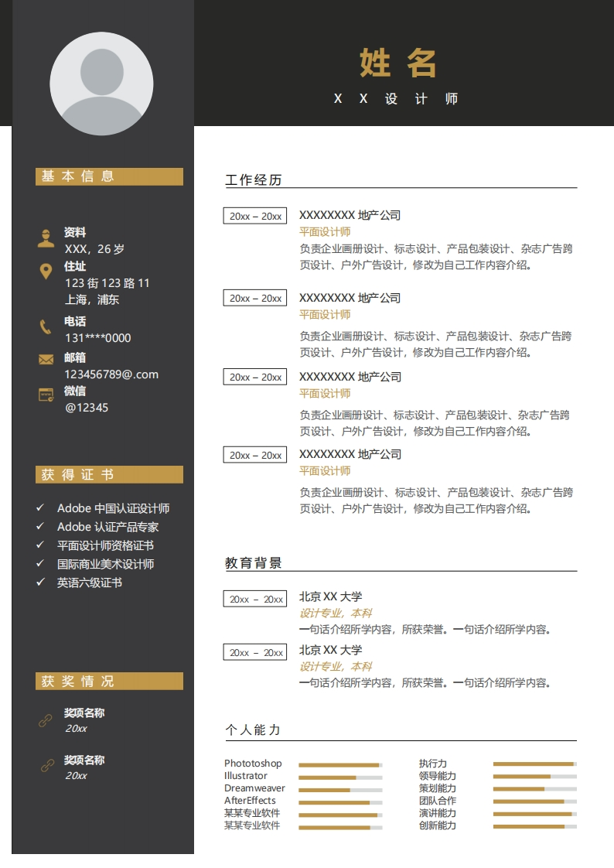The width and height of the screenshot is (614, 868).
Task: Click the checkmark beside Adobe 中国认证设计师
Action: click(41, 508)
